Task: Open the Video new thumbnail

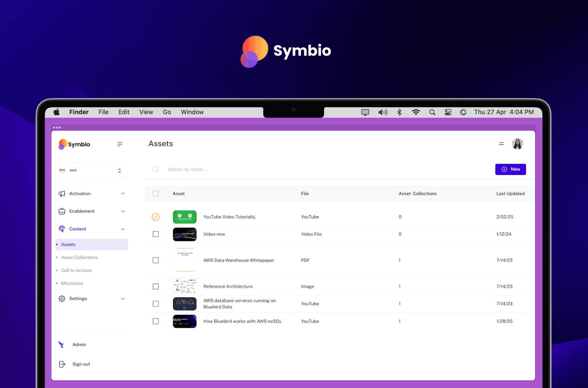Action: click(185, 234)
